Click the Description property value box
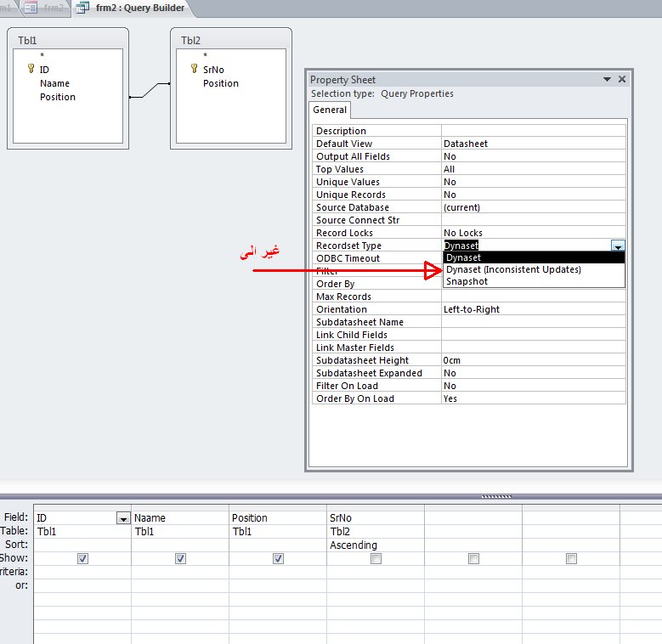Viewport: 662px width, 644px height. (533, 131)
